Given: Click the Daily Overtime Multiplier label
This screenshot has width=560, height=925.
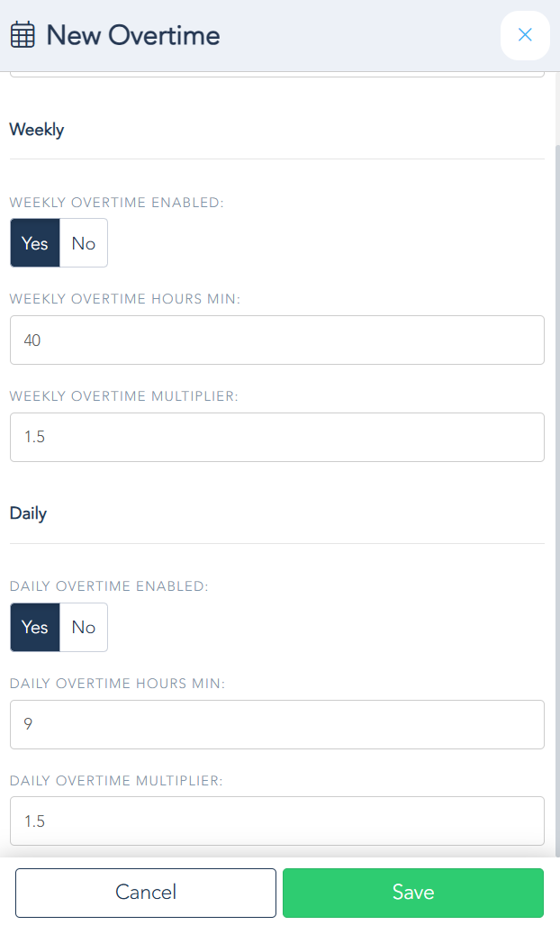Looking at the screenshot, I should coord(116,780).
